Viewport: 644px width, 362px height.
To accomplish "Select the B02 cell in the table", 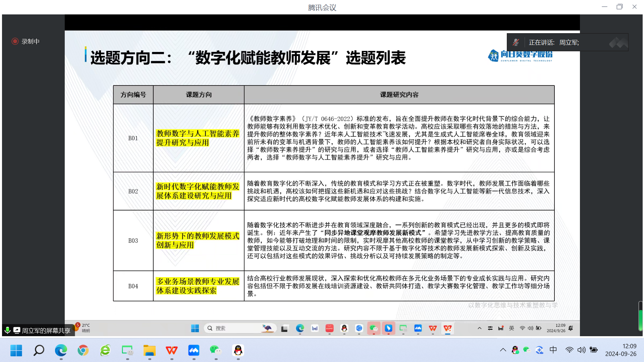I will coord(133,191).
